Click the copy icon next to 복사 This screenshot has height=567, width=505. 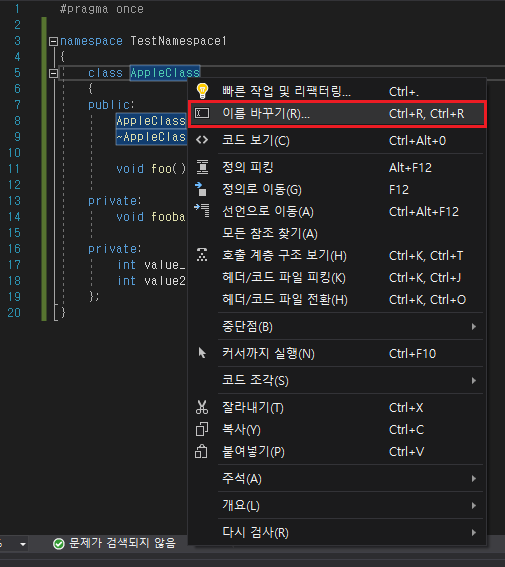point(202,429)
